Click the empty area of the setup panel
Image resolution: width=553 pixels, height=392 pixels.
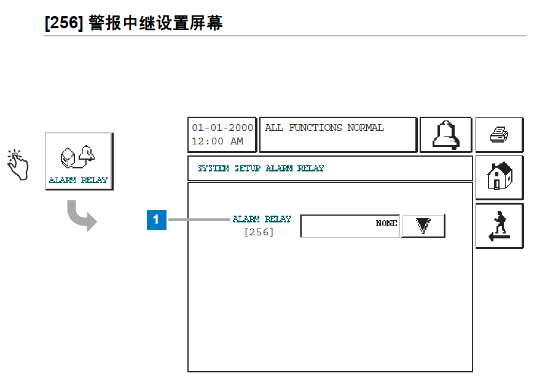[330, 307]
